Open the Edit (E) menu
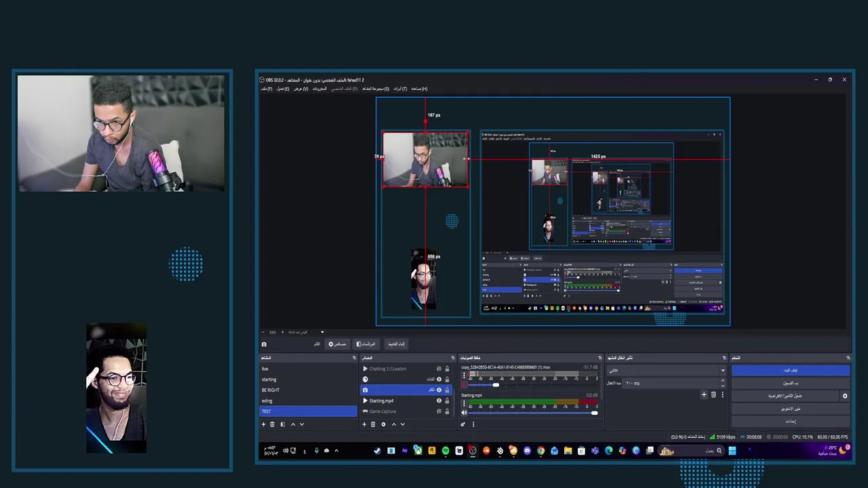The width and height of the screenshot is (868, 488). [x=283, y=89]
